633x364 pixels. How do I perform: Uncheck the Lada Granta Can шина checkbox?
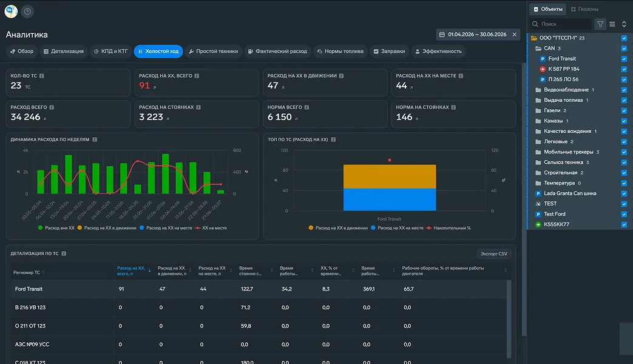click(x=624, y=194)
